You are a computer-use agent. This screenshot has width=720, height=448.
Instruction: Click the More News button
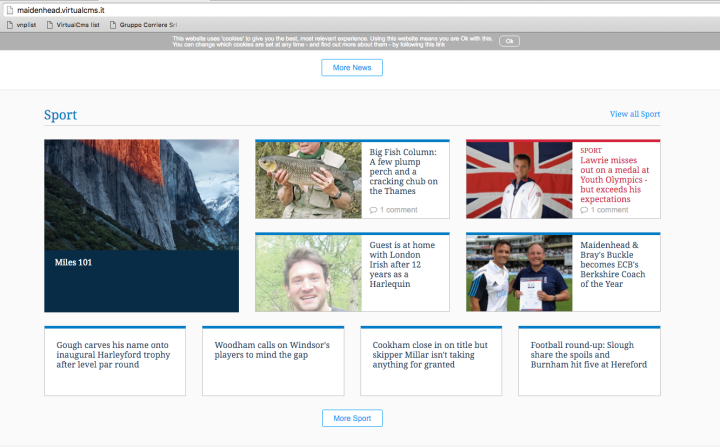pyautogui.click(x=351, y=68)
